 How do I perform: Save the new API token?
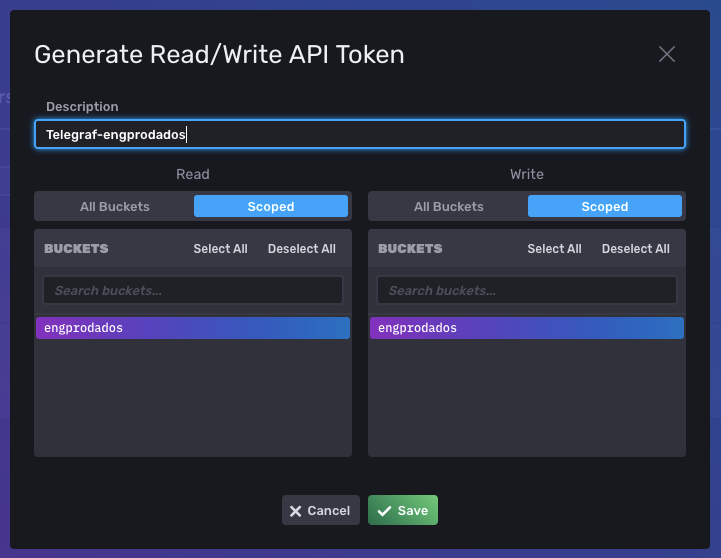click(403, 511)
